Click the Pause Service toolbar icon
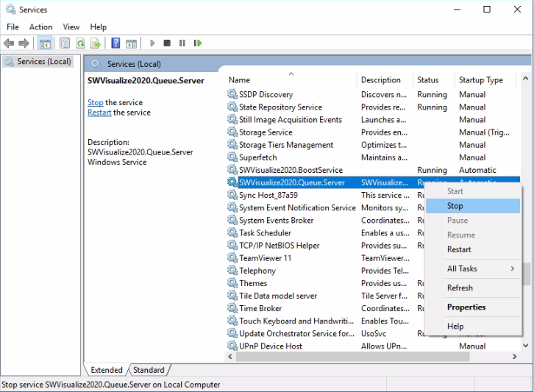The height and width of the screenshot is (392, 534). point(182,43)
